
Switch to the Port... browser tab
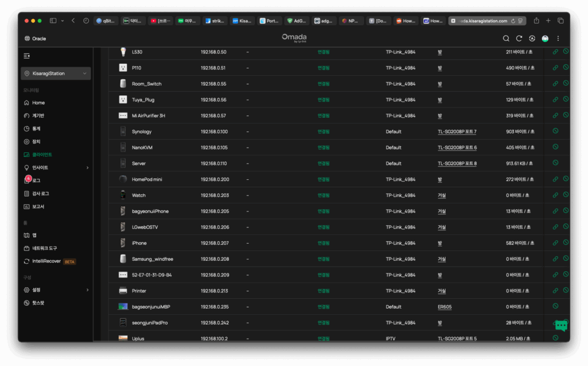click(x=269, y=21)
